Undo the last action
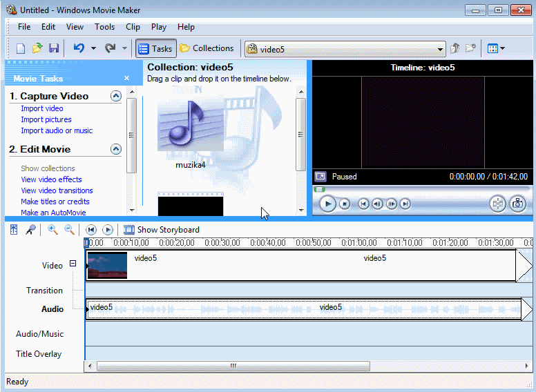This screenshot has height=392, width=536. (x=79, y=48)
